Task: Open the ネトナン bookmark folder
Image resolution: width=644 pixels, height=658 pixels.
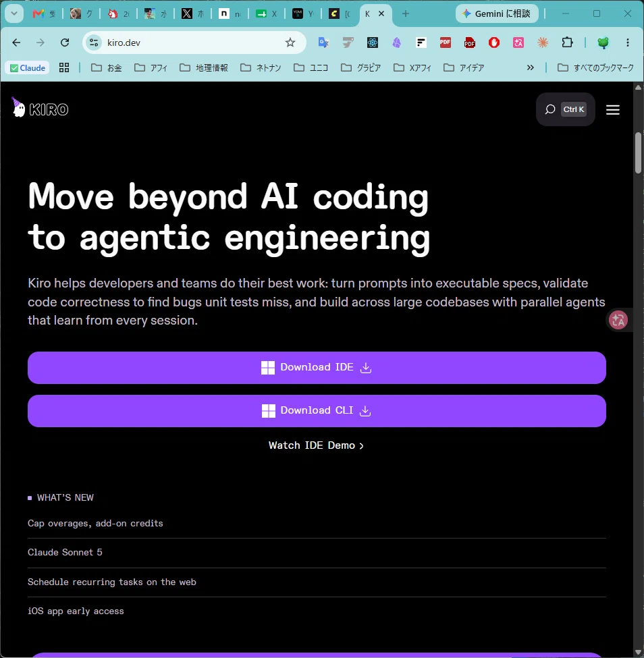Action: pyautogui.click(x=261, y=67)
